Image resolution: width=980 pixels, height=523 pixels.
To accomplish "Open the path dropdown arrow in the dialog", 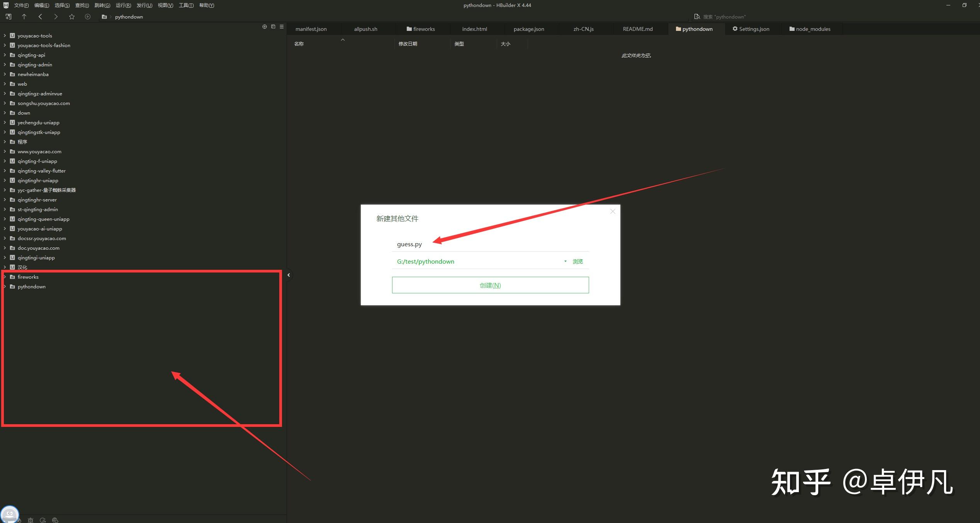I will coord(565,261).
